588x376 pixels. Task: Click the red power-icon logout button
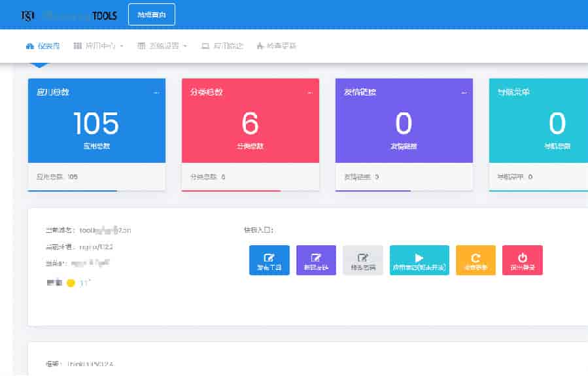click(x=523, y=260)
